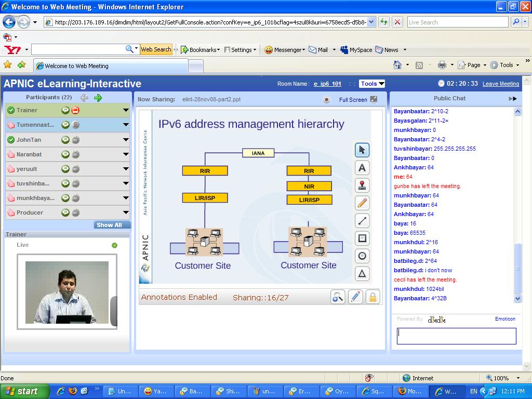Viewport: 532px width, 399px height.
Task: Click the IE Home icon
Action: click(x=397, y=65)
